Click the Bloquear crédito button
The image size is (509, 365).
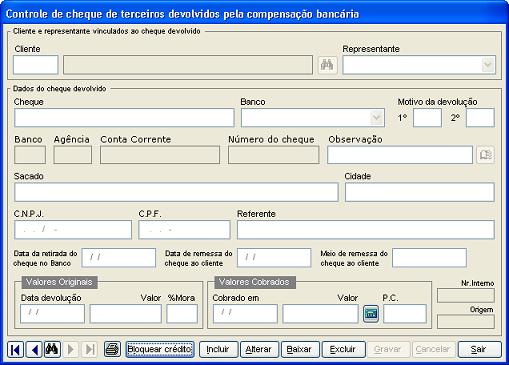[160, 349]
